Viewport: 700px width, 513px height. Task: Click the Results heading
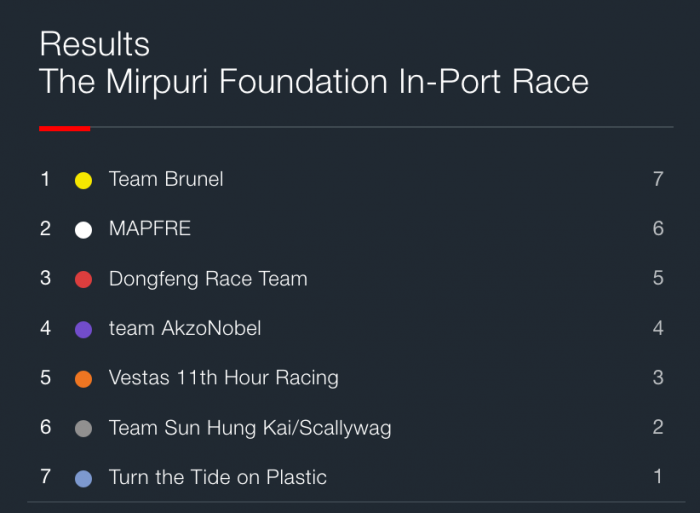(x=95, y=44)
